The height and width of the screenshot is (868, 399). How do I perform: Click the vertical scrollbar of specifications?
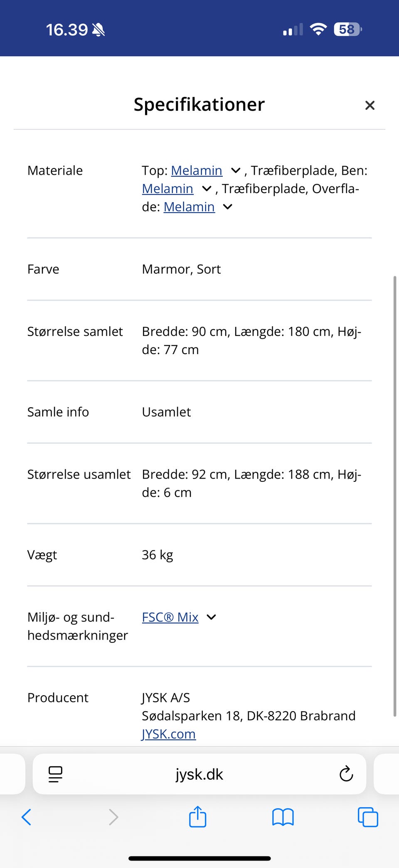[394, 495]
